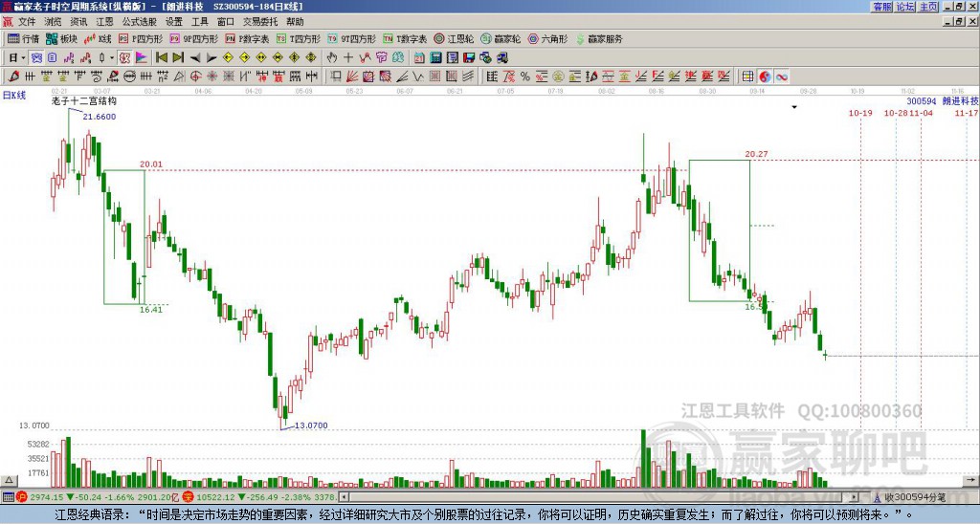
Task: Open the 9T四方形 tool
Action: point(351,38)
